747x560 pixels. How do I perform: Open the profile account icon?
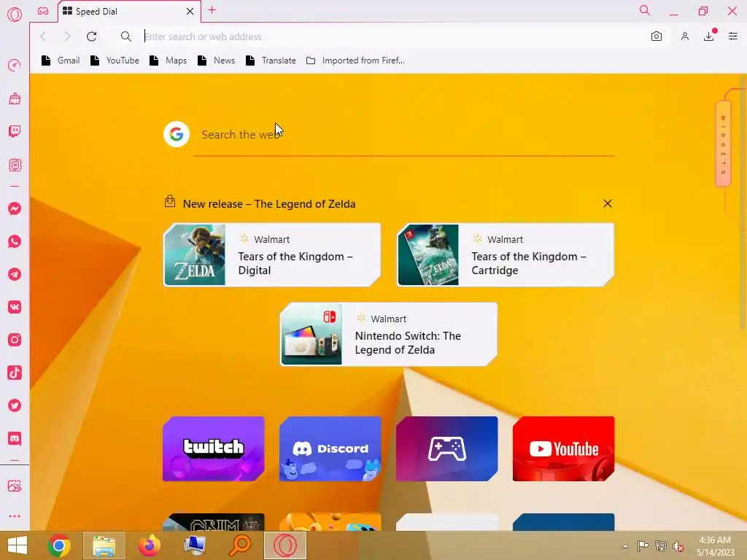pyautogui.click(x=684, y=36)
